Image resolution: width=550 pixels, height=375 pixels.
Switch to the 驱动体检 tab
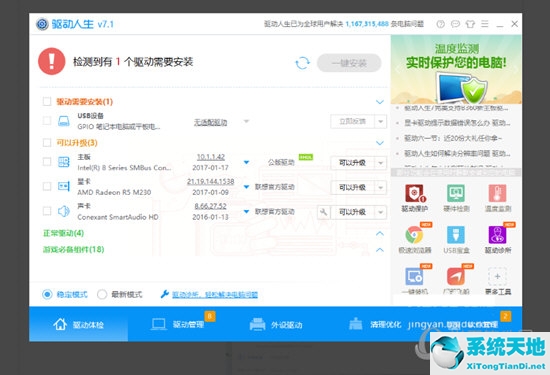tap(79, 324)
